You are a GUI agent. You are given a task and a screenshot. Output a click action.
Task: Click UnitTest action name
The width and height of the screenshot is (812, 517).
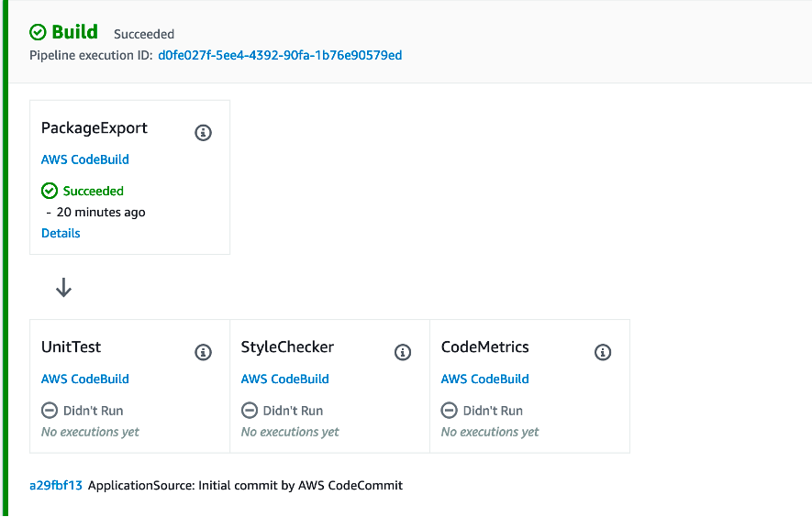pos(71,346)
